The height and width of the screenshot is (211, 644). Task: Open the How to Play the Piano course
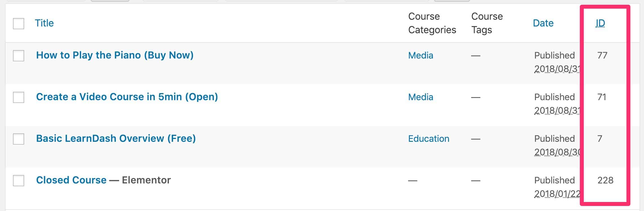coord(115,55)
